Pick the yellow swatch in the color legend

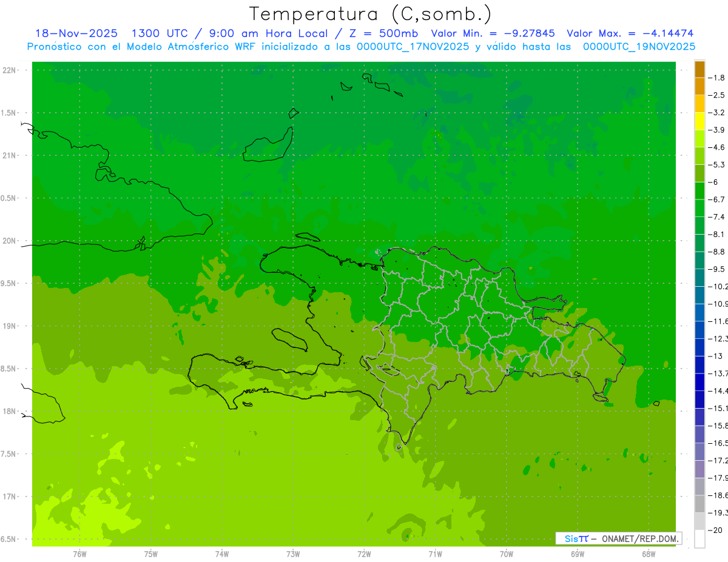pyautogui.click(x=699, y=121)
